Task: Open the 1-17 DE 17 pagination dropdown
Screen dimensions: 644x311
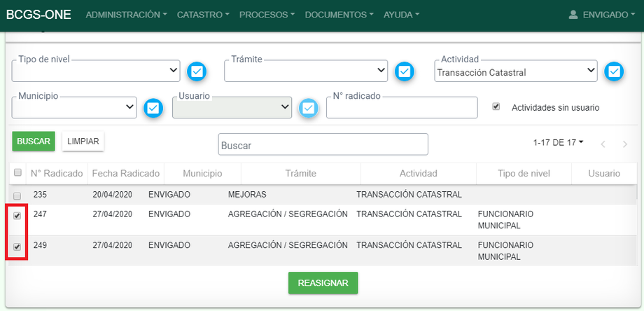Action: tap(558, 142)
